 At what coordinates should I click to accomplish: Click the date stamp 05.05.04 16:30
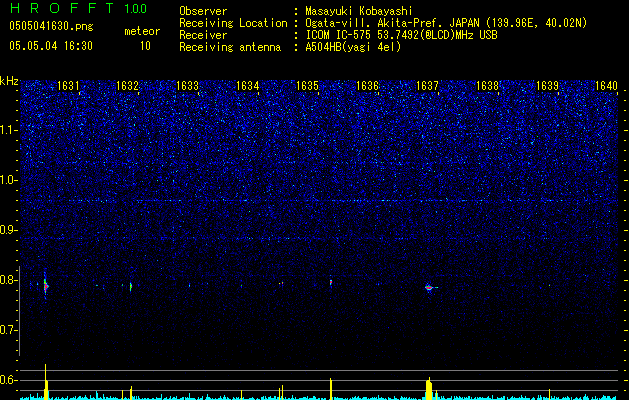[x=51, y=46]
